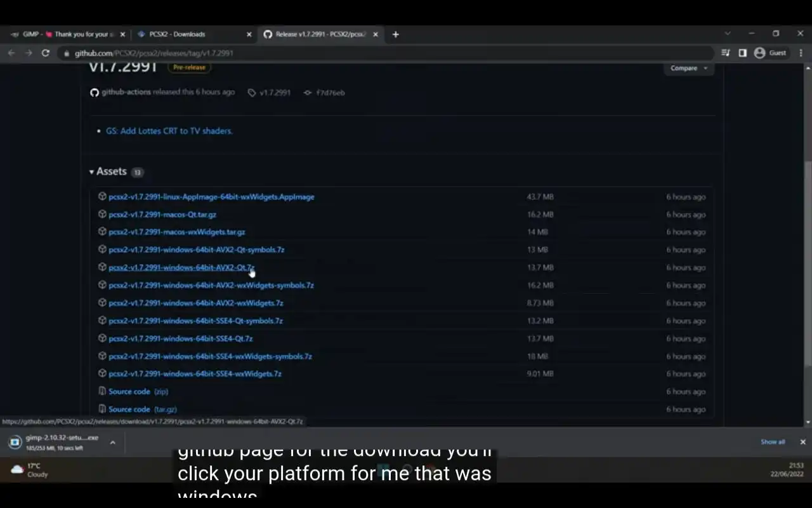Open the v1.7.2991 tag link
Viewport: 812px width, 508px height.
[275, 93]
